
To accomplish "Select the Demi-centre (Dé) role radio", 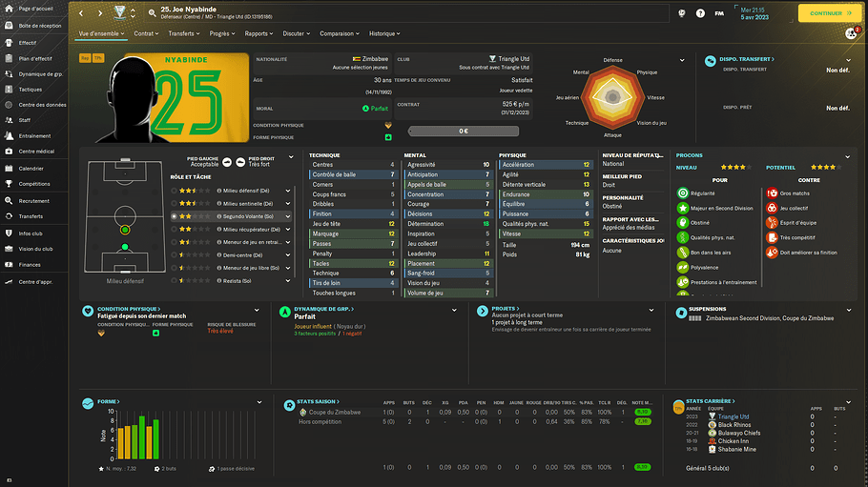I will point(174,255).
